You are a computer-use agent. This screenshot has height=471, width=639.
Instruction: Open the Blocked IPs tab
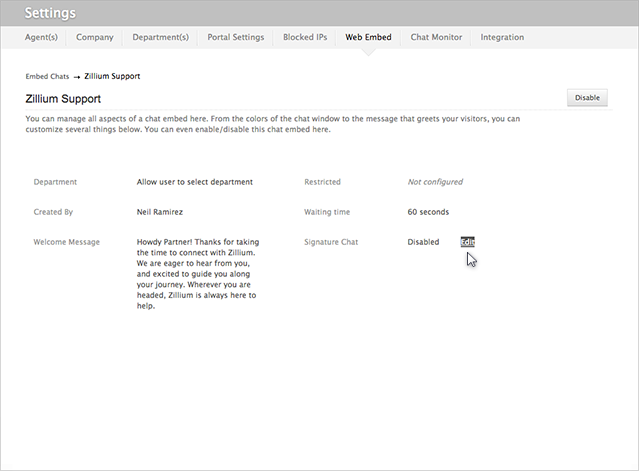point(305,37)
